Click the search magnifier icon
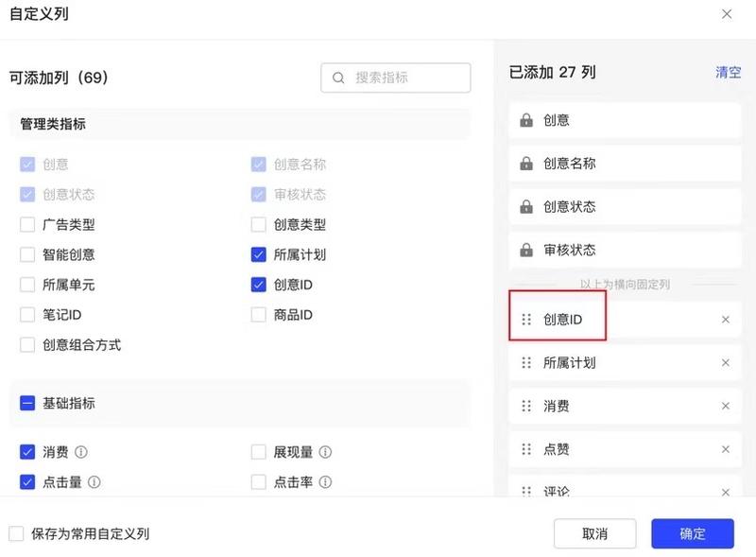This screenshot has height=557, width=756. (x=338, y=78)
